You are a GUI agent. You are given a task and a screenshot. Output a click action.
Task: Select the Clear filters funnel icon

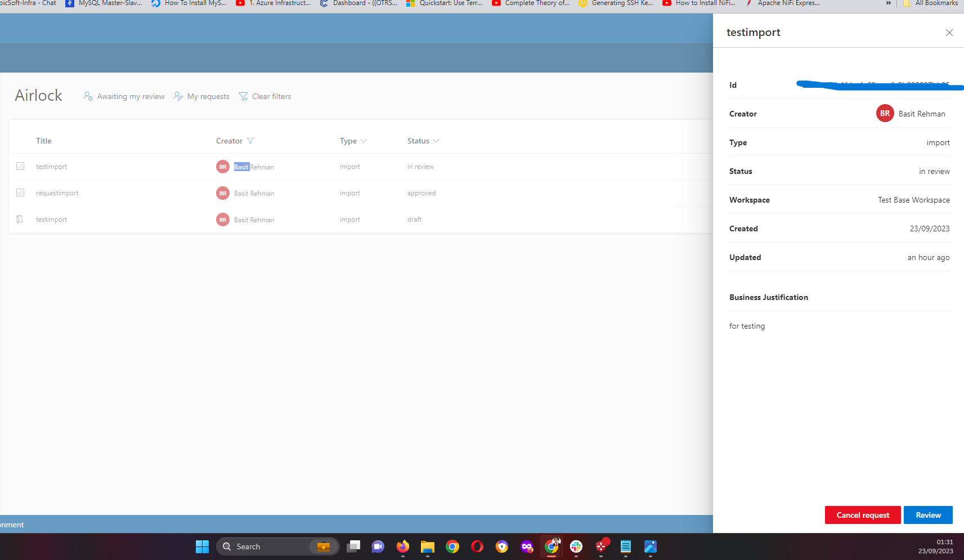(243, 96)
